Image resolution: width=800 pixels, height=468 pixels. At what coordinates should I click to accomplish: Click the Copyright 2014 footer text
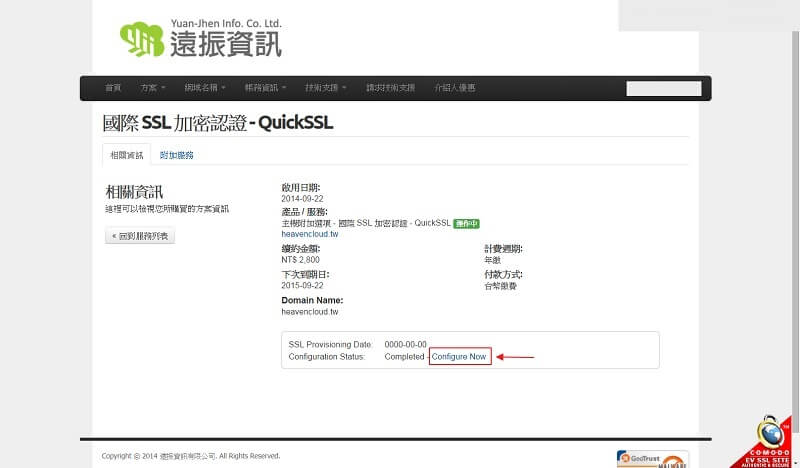[190, 456]
